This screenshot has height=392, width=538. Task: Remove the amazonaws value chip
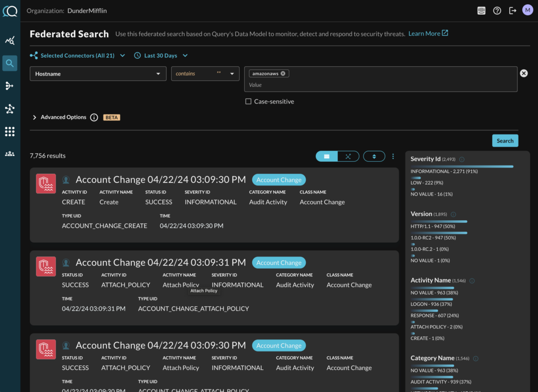point(283,74)
